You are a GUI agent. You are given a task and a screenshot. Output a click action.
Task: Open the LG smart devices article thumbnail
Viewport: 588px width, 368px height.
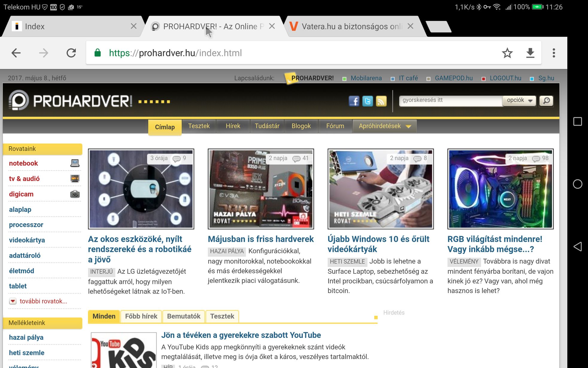click(x=141, y=189)
